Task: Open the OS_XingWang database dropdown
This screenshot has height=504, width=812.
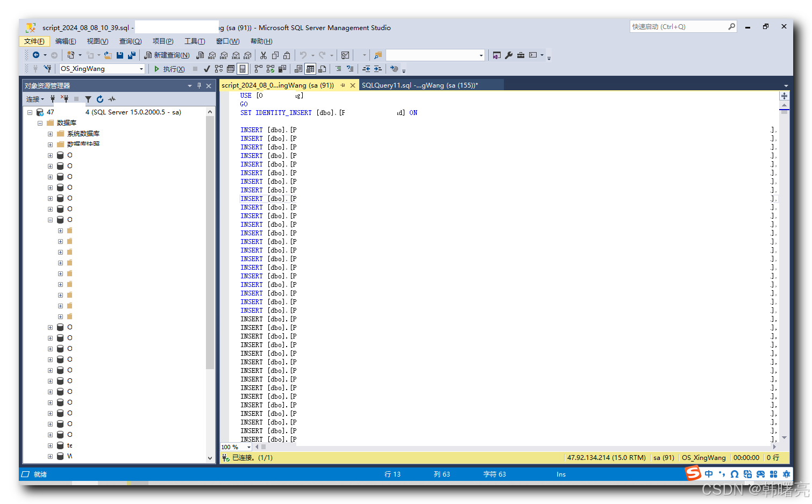Action: point(141,69)
